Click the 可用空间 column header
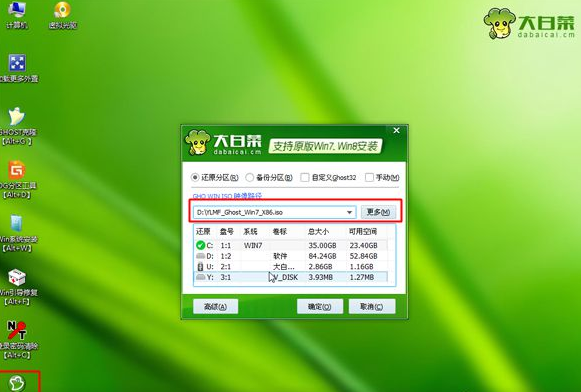581x392 pixels. (x=363, y=232)
